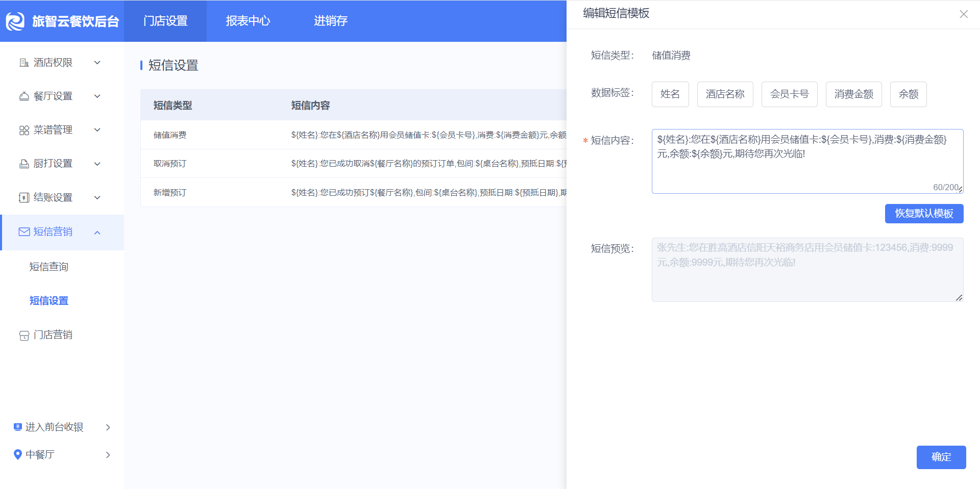This screenshot has width=980, height=489.
Task: Click the 中餐厅 location pin icon
Action: click(18, 454)
